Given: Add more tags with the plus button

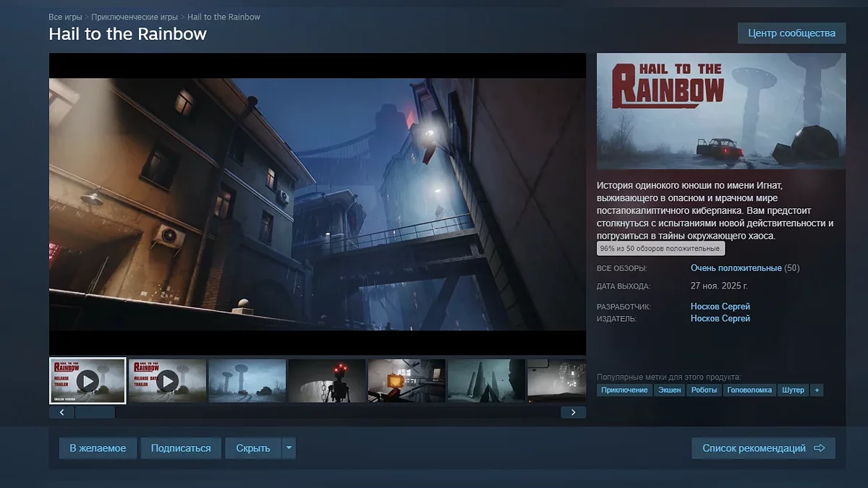Looking at the screenshot, I should coord(817,390).
